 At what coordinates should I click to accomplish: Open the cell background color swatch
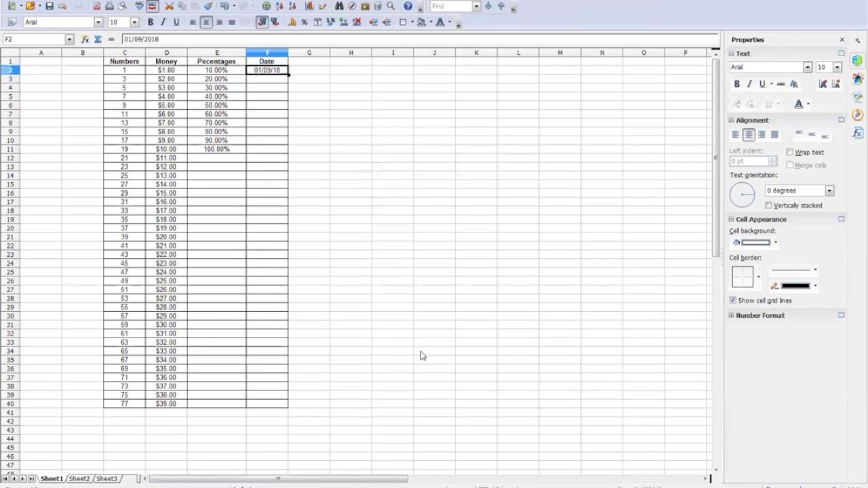point(756,243)
